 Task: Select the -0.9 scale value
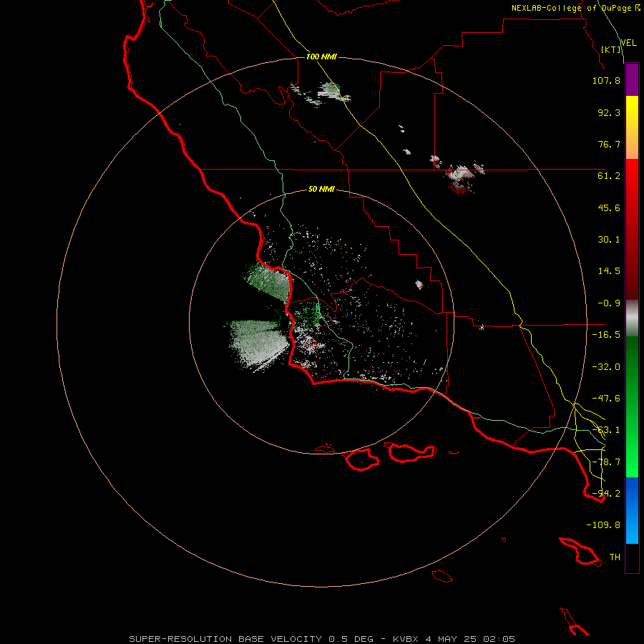[x=609, y=303]
